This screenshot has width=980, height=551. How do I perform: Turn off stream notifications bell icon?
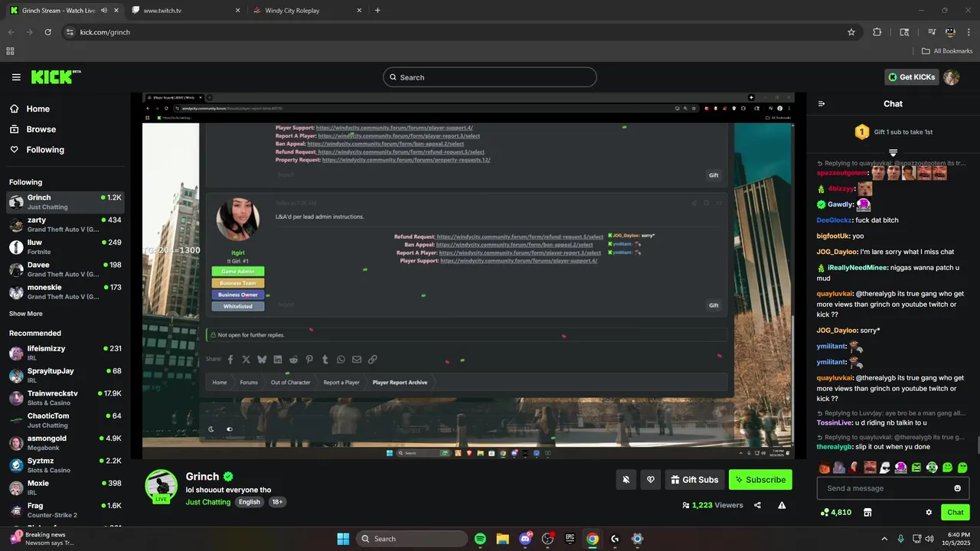pos(626,480)
